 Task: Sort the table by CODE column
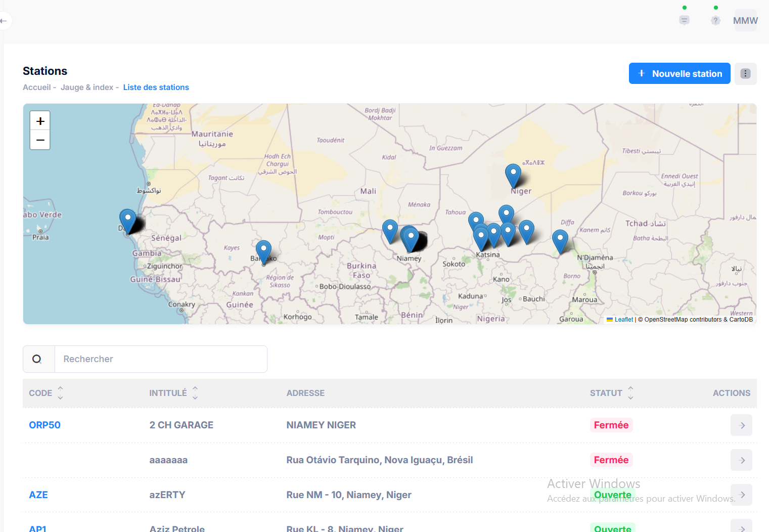click(x=60, y=393)
